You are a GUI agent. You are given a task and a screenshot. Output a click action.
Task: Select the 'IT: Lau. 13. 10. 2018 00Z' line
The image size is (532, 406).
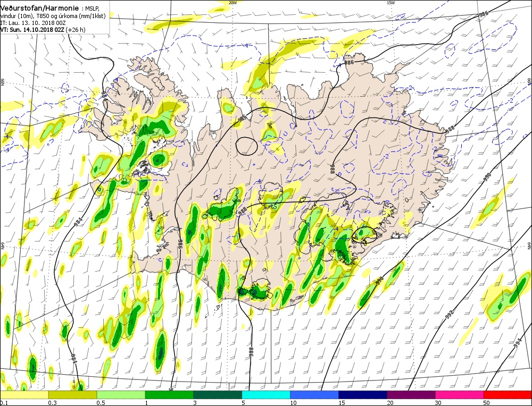point(33,23)
